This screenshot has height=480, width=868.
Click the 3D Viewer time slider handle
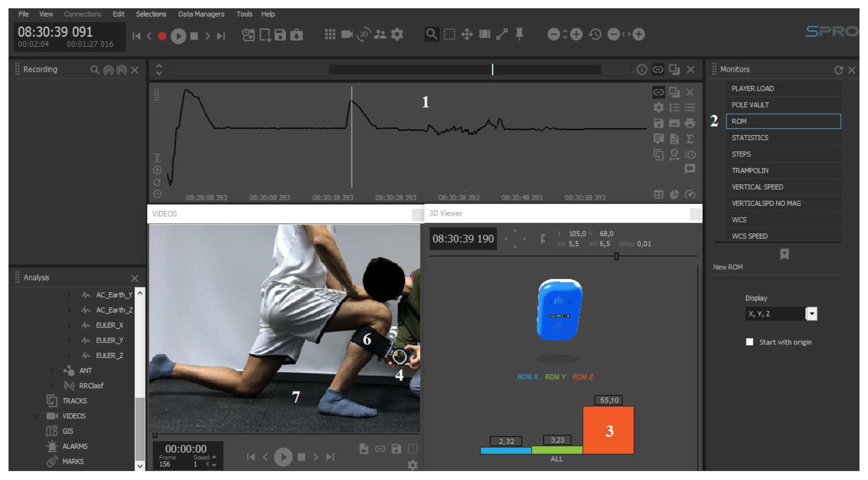[x=616, y=256]
